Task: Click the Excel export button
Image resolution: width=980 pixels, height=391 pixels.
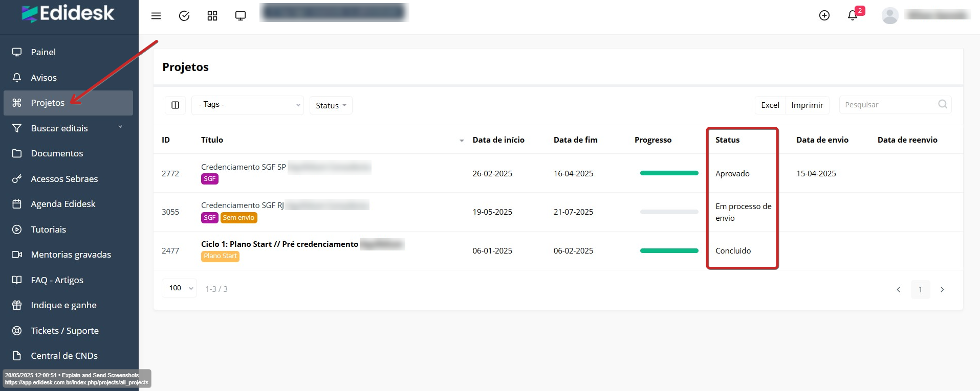Action: (770, 105)
